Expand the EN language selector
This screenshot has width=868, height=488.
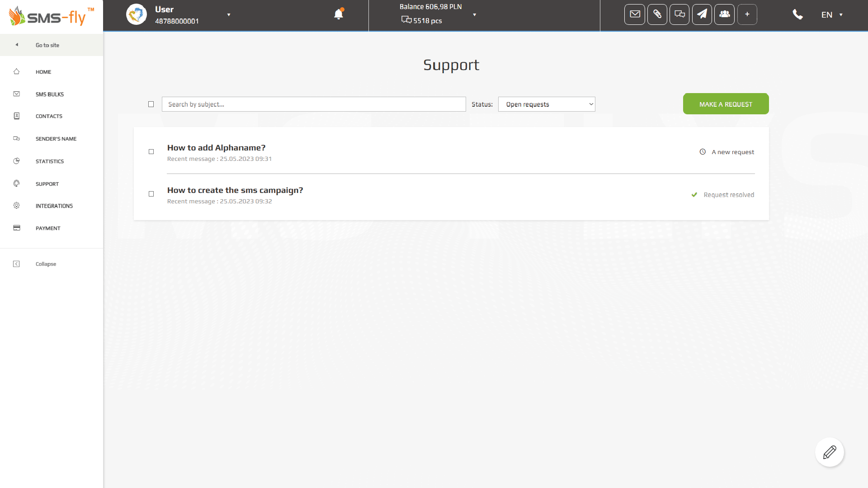click(831, 15)
